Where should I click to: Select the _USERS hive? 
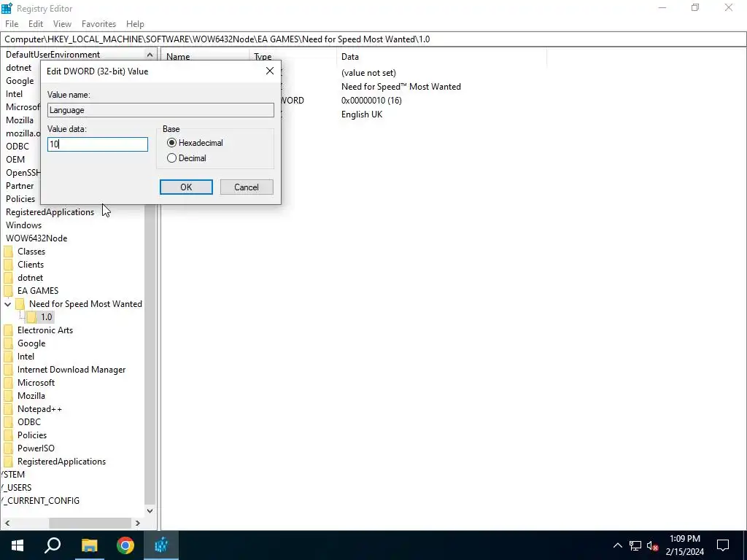tap(16, 488)
